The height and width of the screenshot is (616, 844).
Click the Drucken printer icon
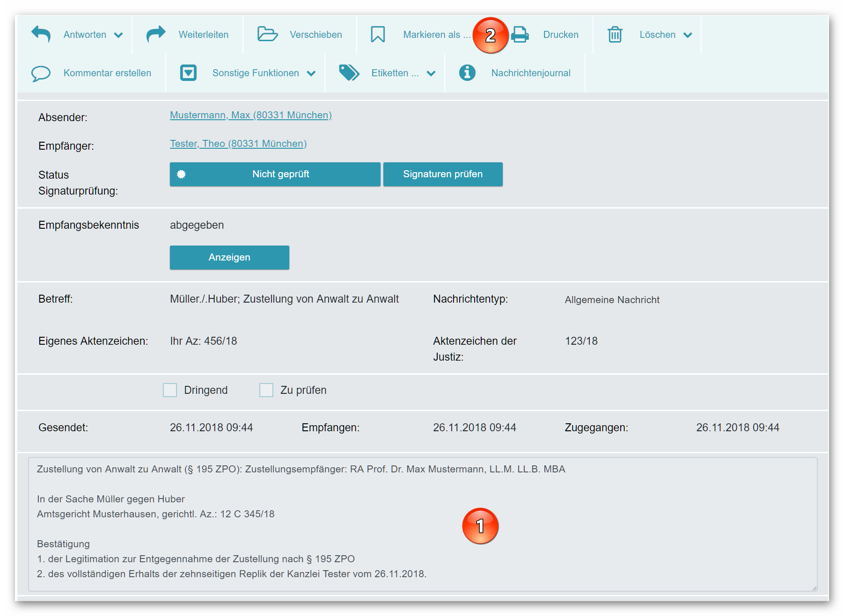click(x=520, y=35)
